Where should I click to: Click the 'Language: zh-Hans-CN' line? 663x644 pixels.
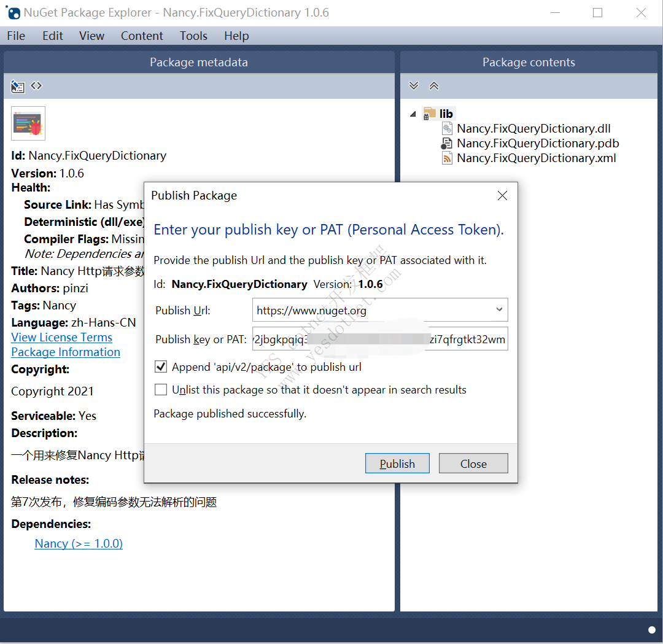(x=74, y=323)
